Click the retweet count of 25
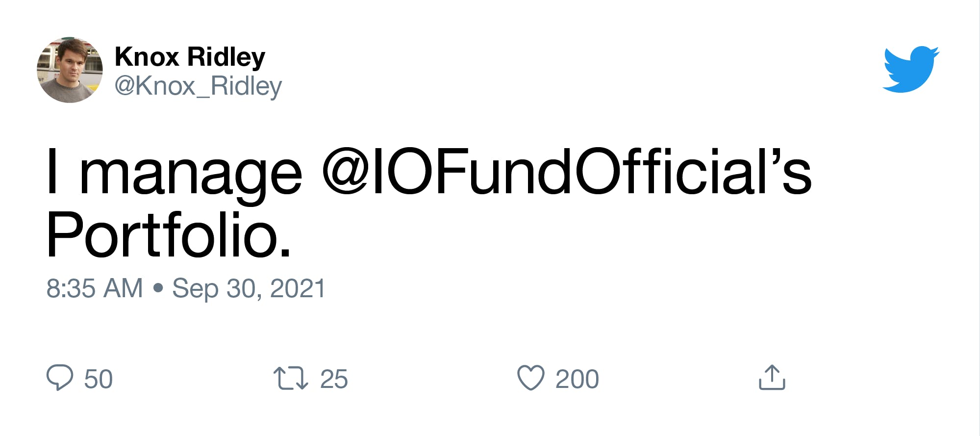Screen dimensions: 980x436 click(333, 379)
